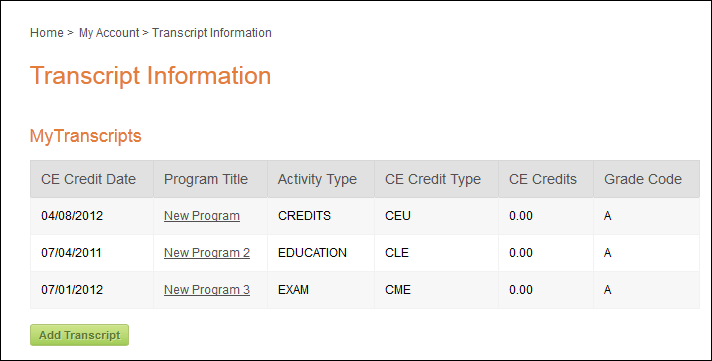The height and width of the screenshot is (361, 712).
Task: Select the EDUCATION activity type cell
Action: (321, 252)
